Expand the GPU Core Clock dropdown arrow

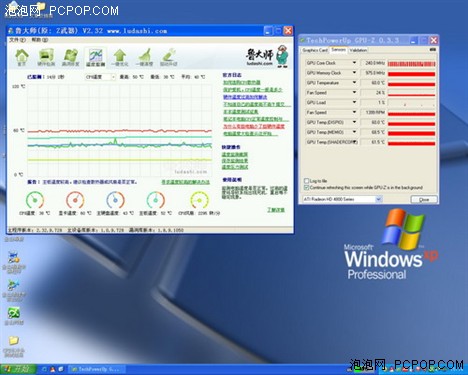(354, 63)
